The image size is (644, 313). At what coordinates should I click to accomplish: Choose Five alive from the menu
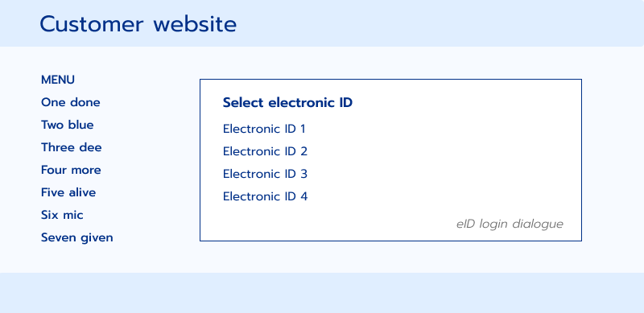point(68,192)
